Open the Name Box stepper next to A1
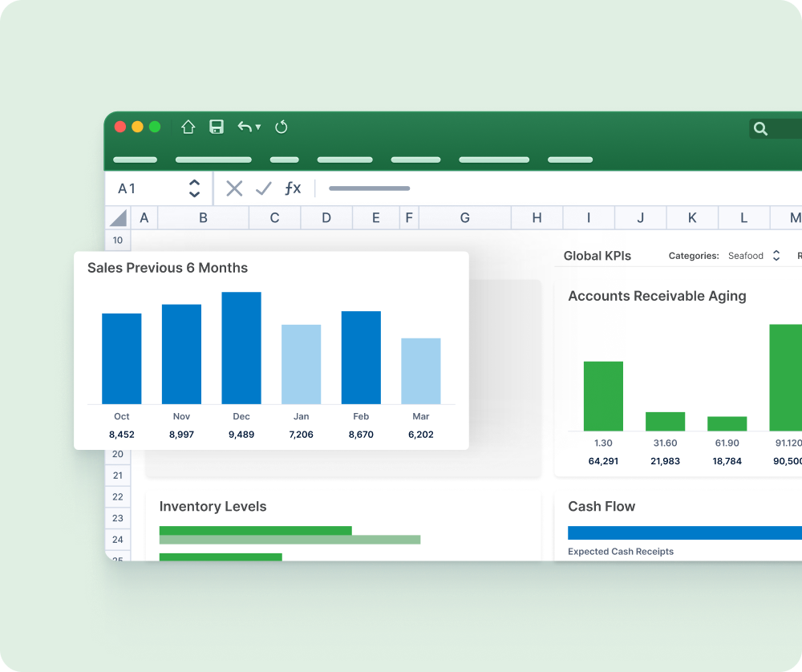 [195, 188]
